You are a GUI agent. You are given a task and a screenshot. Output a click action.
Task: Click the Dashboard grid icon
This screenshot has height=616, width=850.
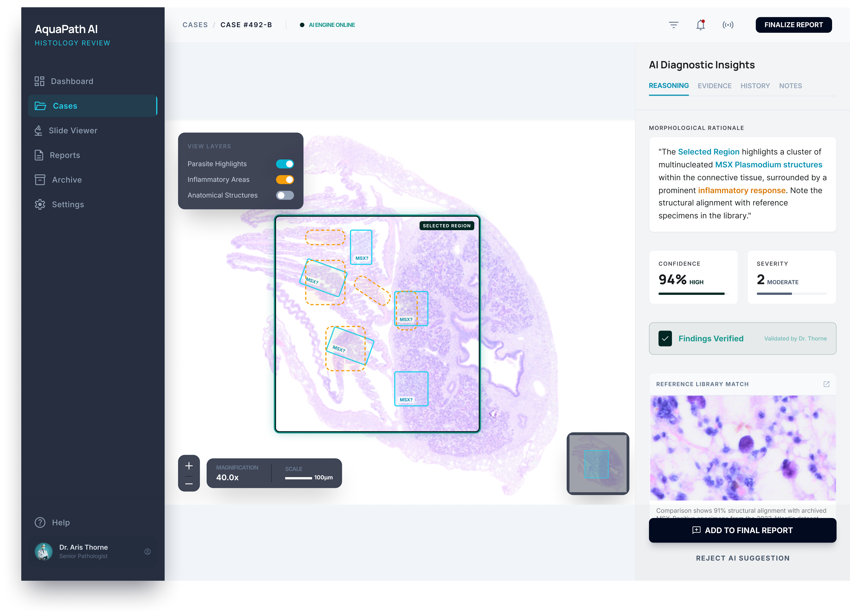(39, 81)
